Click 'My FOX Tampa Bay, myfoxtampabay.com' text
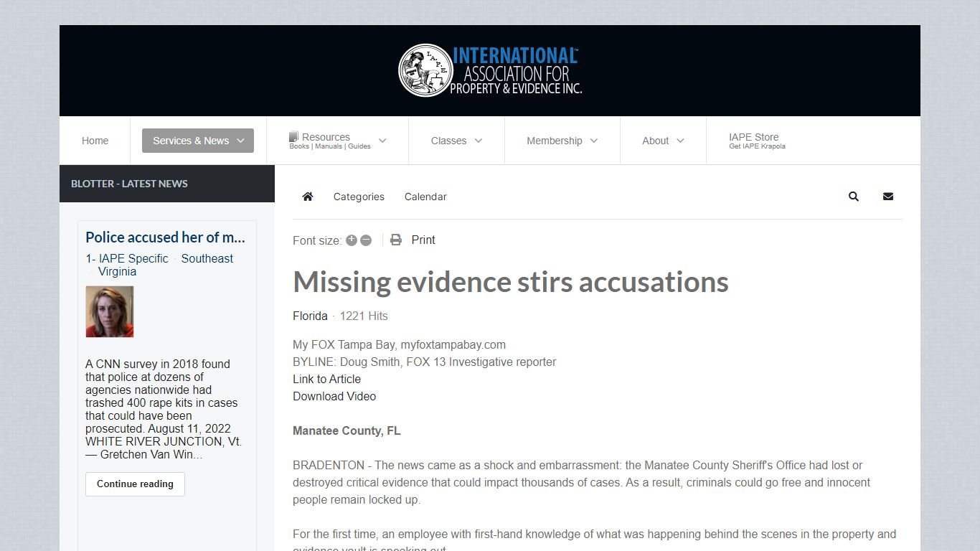980x551 pixels. tap(399, 344)
